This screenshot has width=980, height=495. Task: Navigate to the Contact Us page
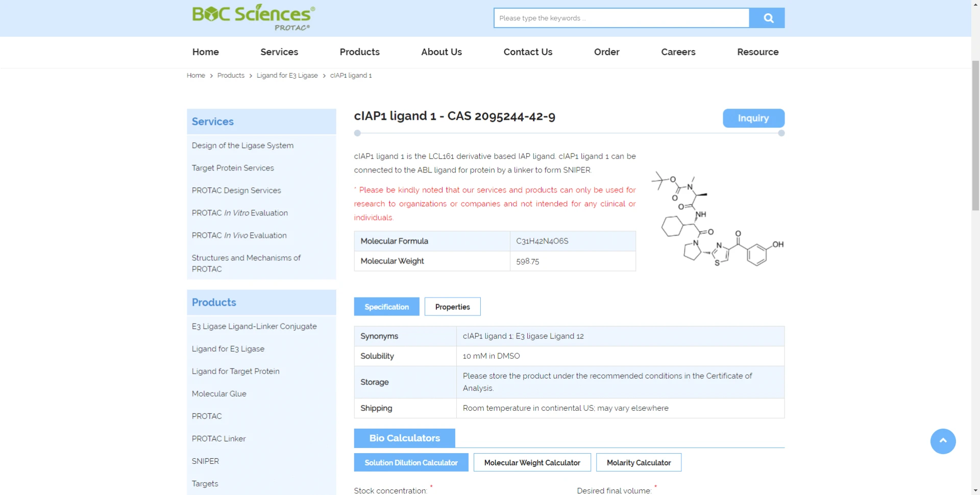point(528,52)
